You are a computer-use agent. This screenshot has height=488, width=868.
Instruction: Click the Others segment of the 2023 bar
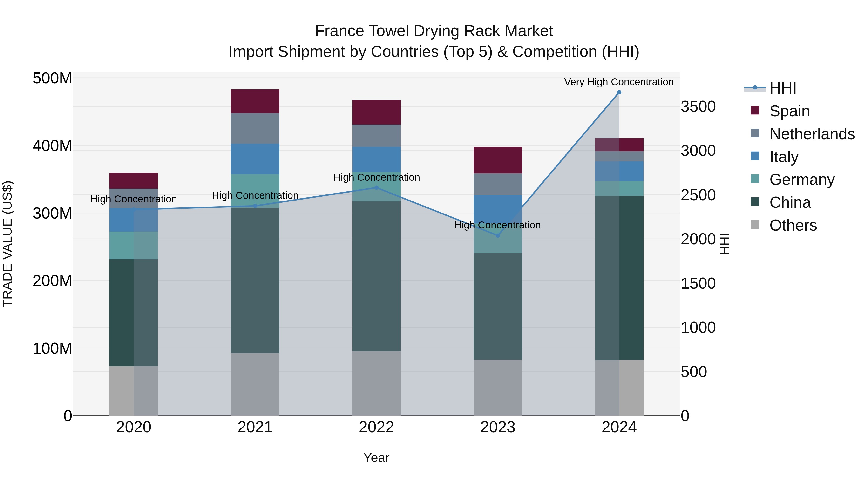[498, 387]
